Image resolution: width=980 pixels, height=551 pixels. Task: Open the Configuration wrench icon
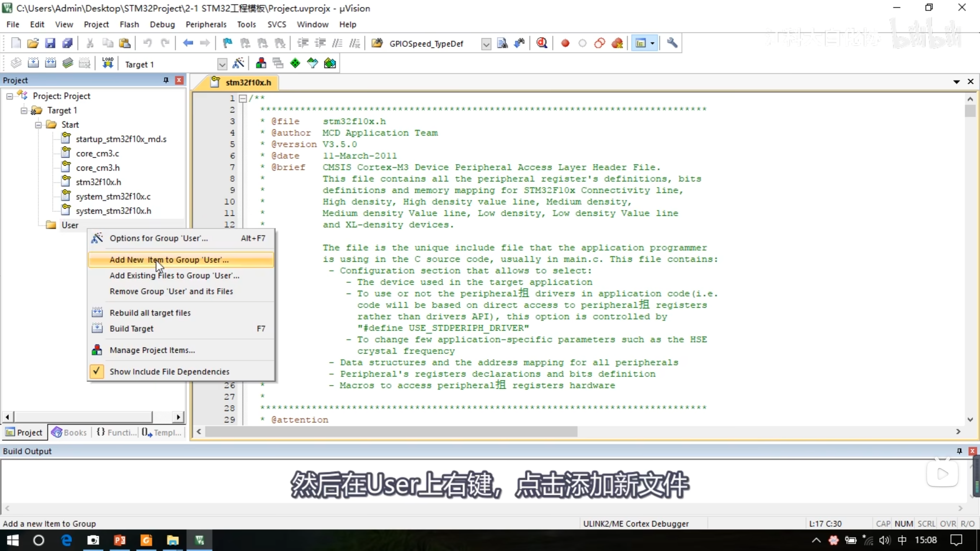[x=672, y=43]
